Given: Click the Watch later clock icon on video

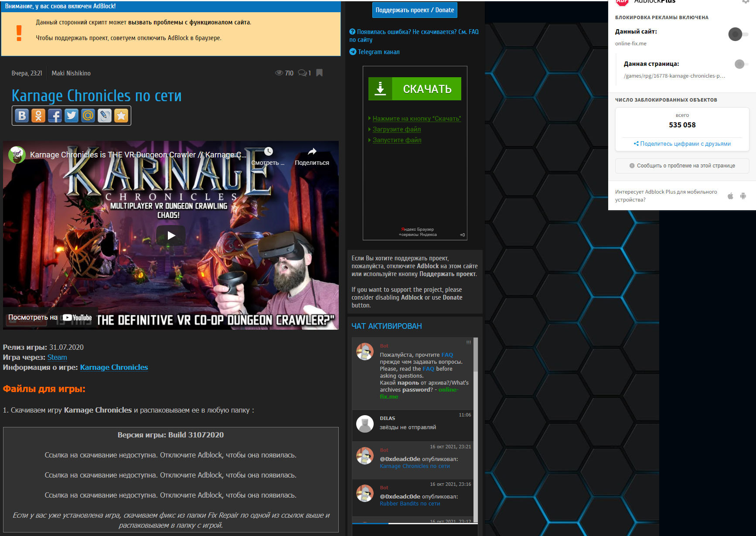Looking at the screenshot, I should point(269,151).
